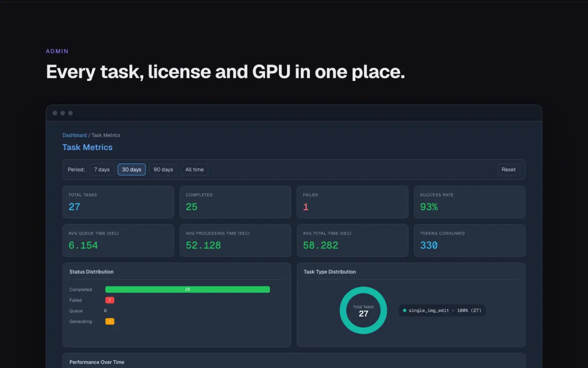This screenshot has height=368, width=588.
Task: Click the Generating status row label
Action: (81, 322)
